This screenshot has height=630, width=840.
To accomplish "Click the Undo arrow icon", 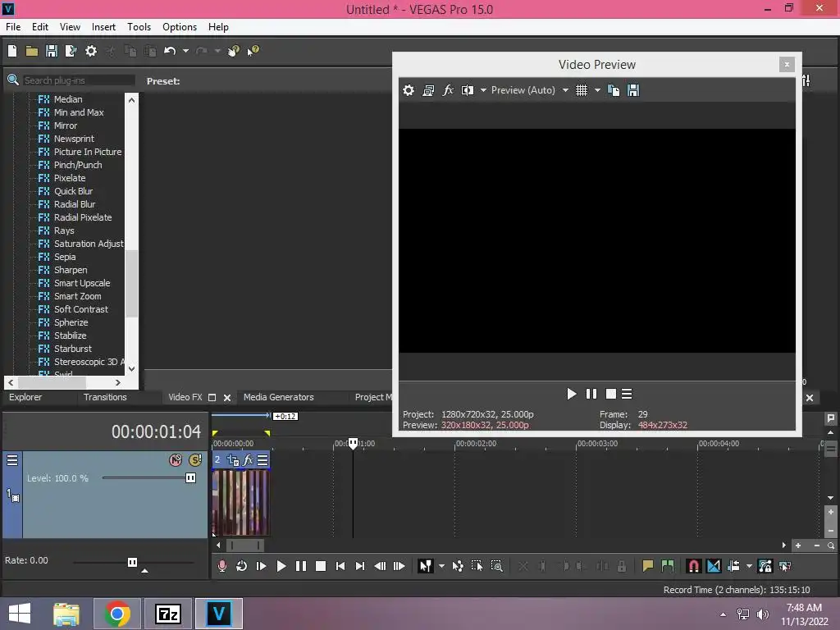I will click(x=170, y=51).
